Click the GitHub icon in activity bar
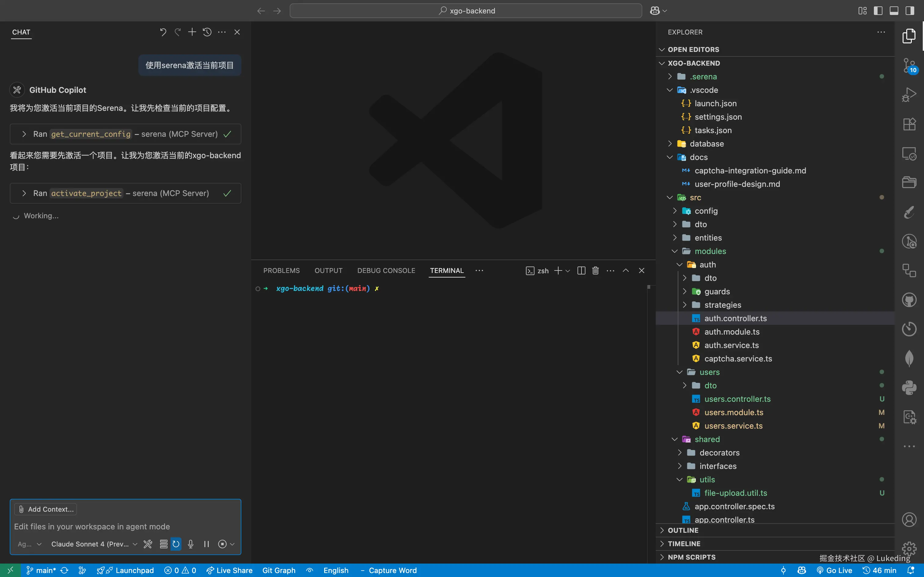Image resolution: width=924 pixels, height=577 pixels. pos(909,300)
